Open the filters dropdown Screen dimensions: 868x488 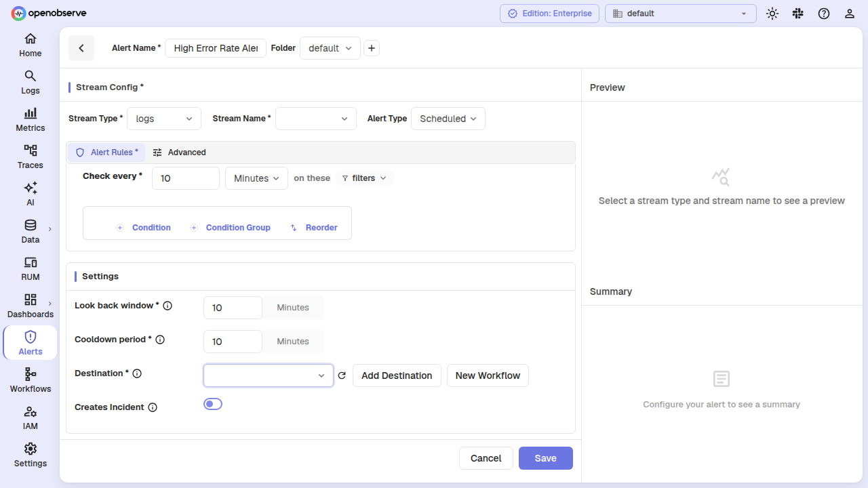(x=364, y=178)
